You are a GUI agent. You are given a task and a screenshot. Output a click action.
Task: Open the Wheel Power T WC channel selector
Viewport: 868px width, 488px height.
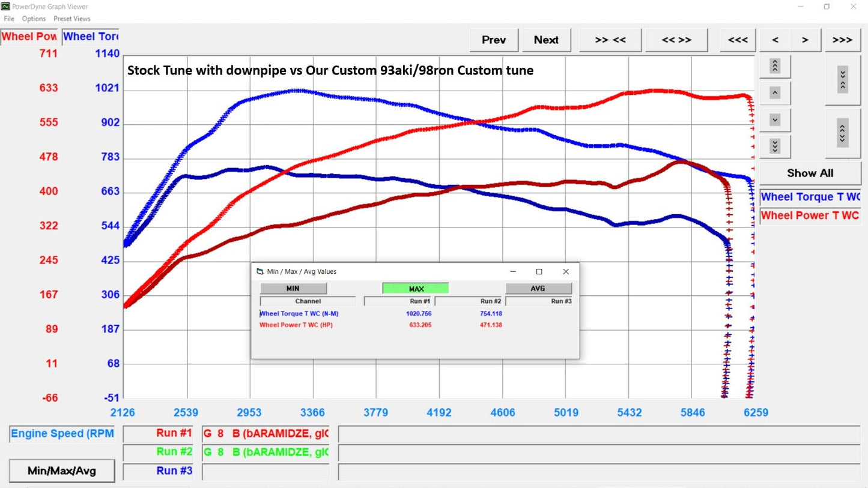click(810, 215)
